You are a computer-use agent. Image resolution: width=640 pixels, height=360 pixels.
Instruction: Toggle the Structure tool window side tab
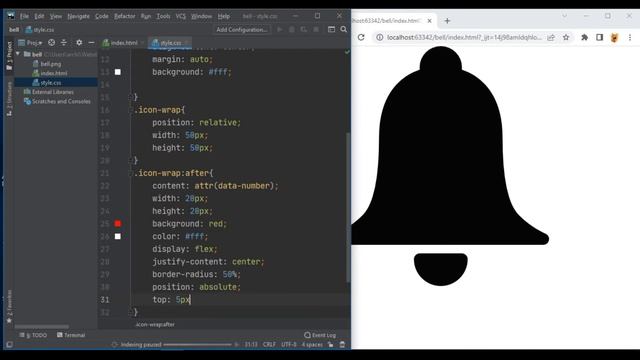pos(9,99)
